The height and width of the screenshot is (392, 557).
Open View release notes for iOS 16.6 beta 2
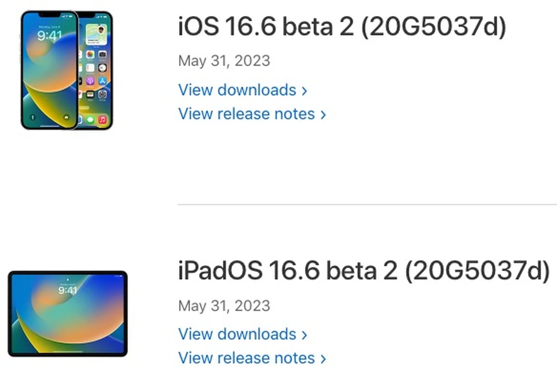point(246,114)
